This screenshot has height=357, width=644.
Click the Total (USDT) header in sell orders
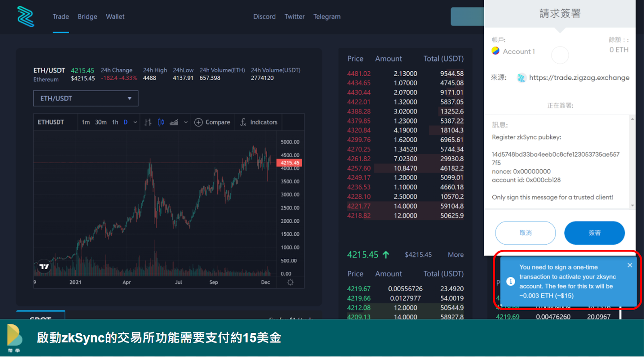(444, 59)
